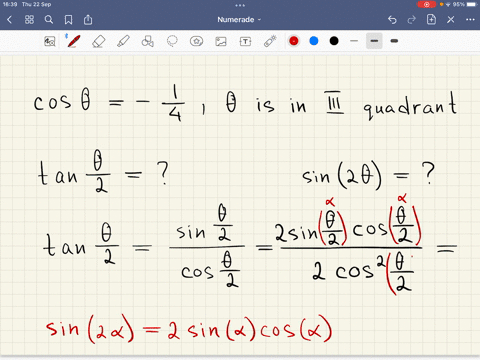
Task: Bookmark this page
Action: click(68, 20)
